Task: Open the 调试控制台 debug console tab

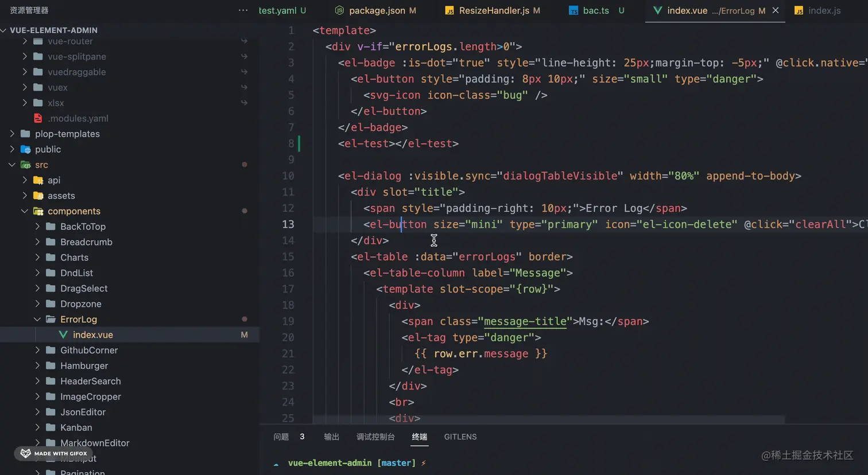Action: pos(375,437)
